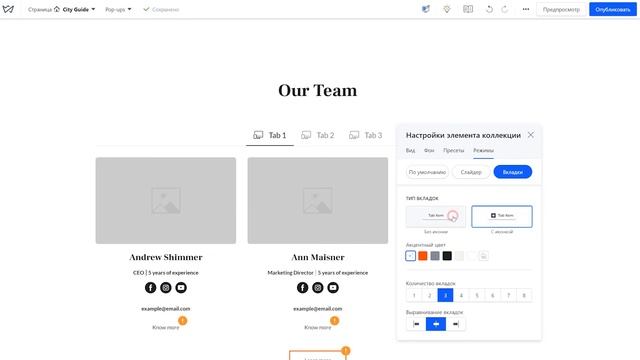Select the Andrew Shimmer name text
Image resolution: width=640 pixels, height=360 pixels.
(166, 257)
